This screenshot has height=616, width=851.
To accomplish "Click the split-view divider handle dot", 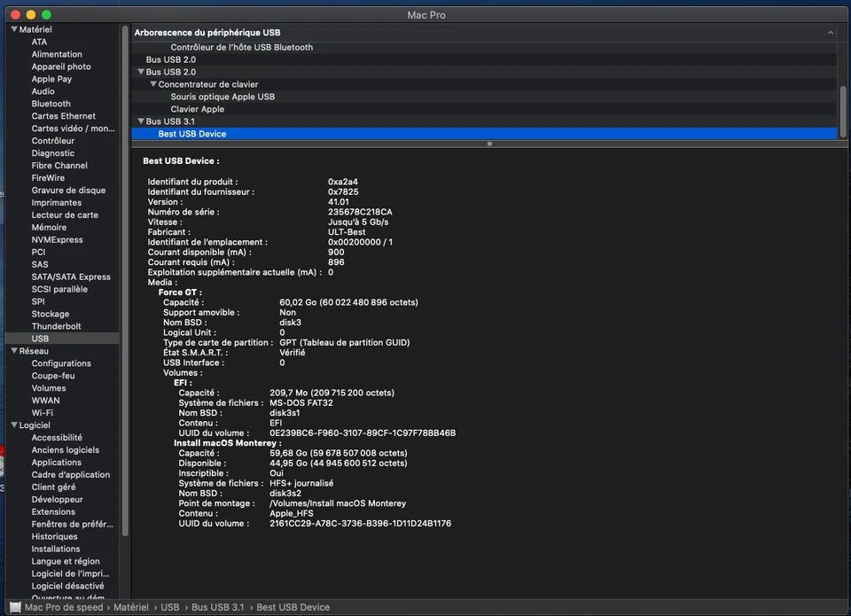I will coord(489,144).
